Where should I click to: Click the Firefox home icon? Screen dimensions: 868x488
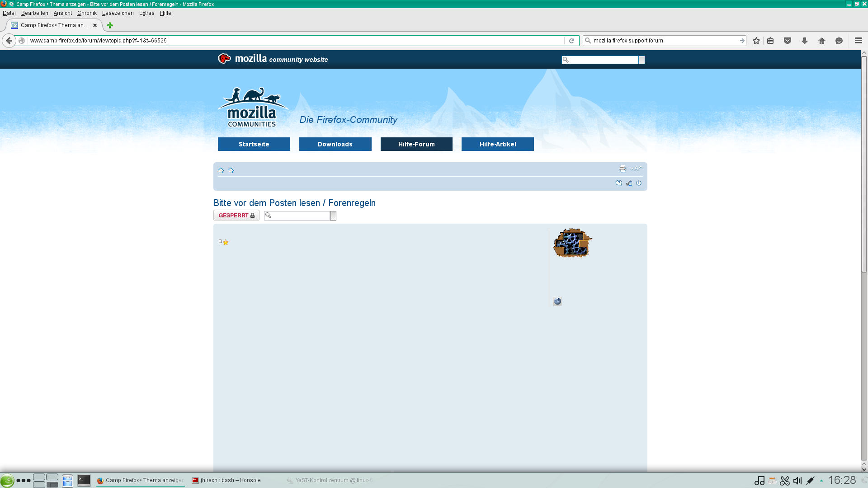click(x=822, y=41)
